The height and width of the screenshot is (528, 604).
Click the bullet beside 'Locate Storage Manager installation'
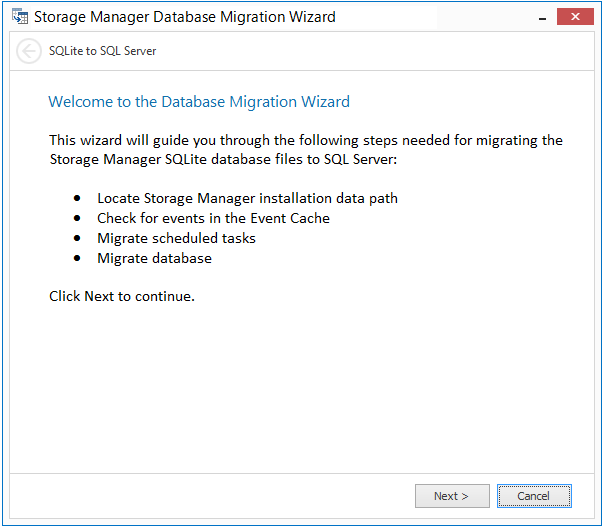pyautogui.click(x=78, y=199)
